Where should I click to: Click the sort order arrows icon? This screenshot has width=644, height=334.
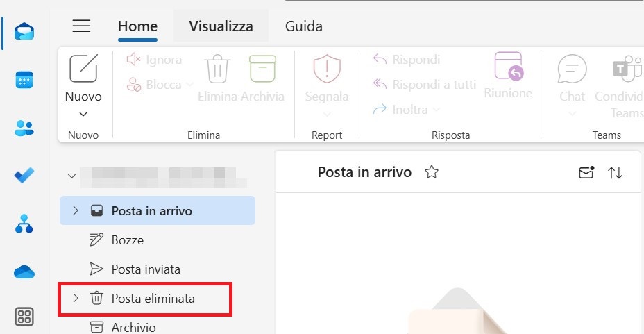[616, 173]
